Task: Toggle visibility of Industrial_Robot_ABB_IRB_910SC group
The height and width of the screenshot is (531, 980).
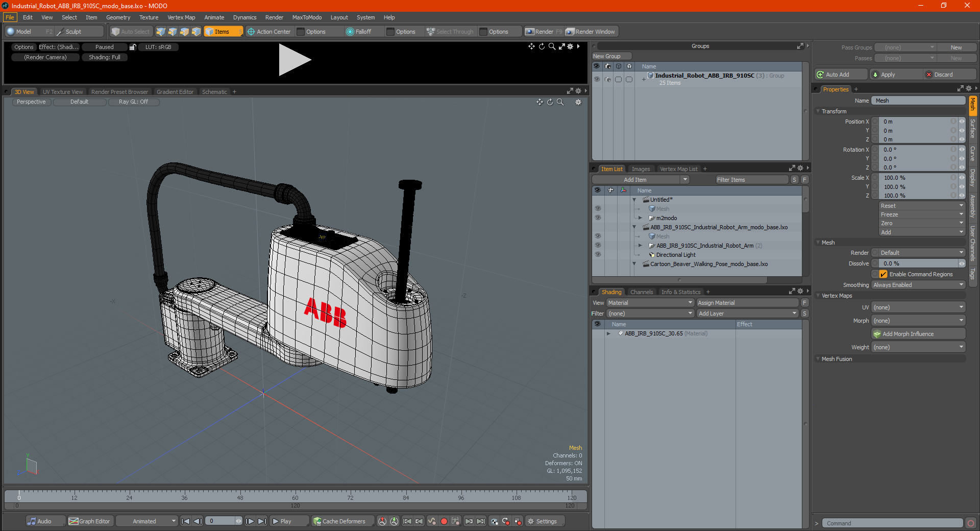Action: click(597, 79)
